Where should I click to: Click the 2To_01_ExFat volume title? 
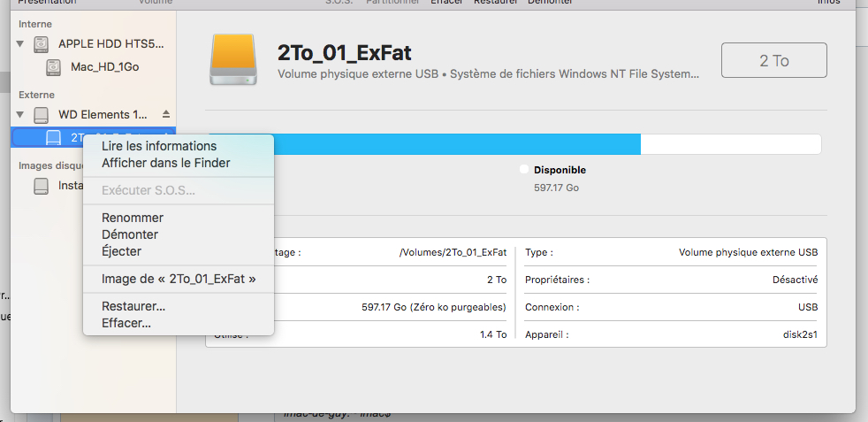[x=345, y=52]
